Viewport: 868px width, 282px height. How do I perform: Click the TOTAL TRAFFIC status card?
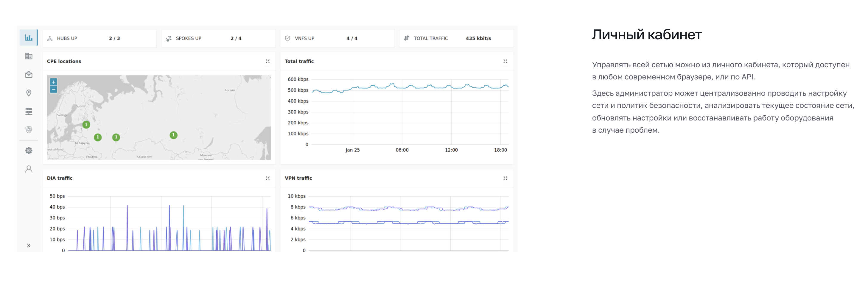pyautogui.click(x=456, y=38)
